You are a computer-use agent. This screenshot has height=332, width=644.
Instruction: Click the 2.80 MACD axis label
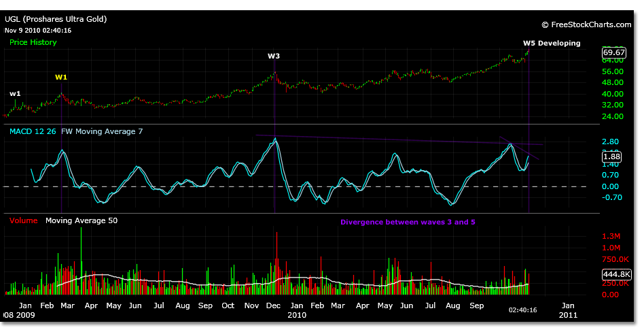click(x=610, y=142)
